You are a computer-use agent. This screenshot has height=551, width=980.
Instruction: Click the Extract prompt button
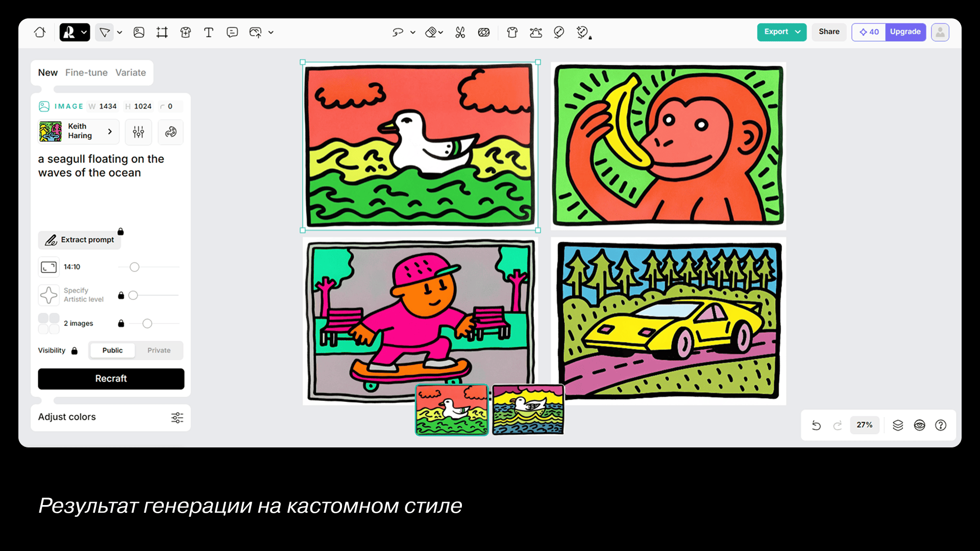80,240
